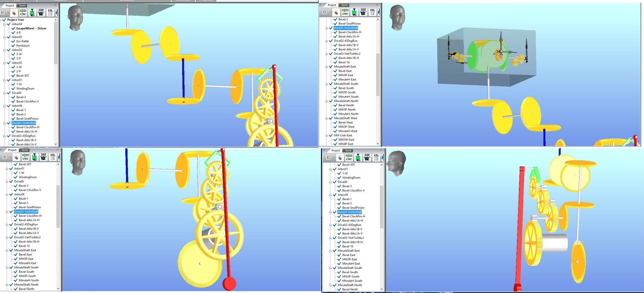Click the red pendulum bob in the viewport
The height and width of the screenshot is (293, 644).
pos(229,284)
